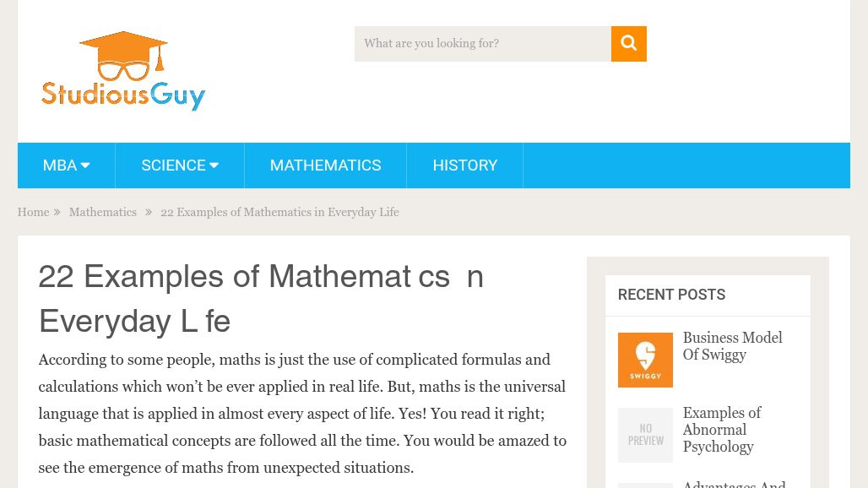
Task: Click the Mathematics breadcrumb link
Action: coord(103,212)
